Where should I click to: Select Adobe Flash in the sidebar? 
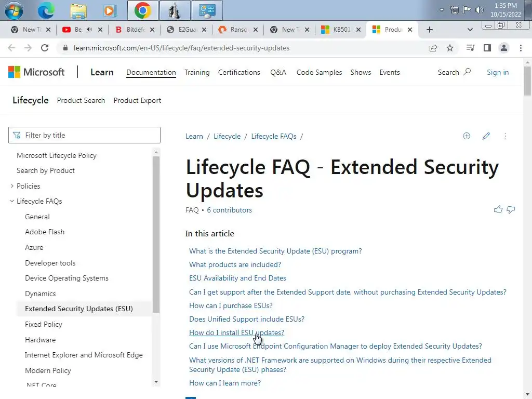(x=45, y=232)
